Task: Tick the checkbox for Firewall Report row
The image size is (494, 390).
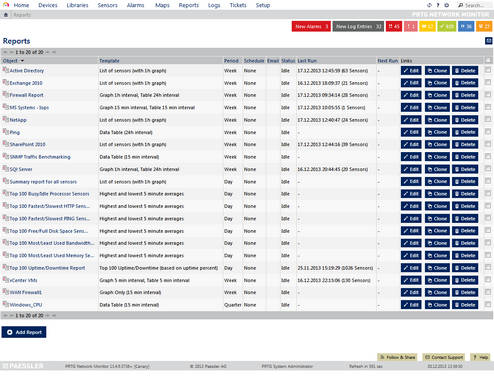Action: pos(488,94)
